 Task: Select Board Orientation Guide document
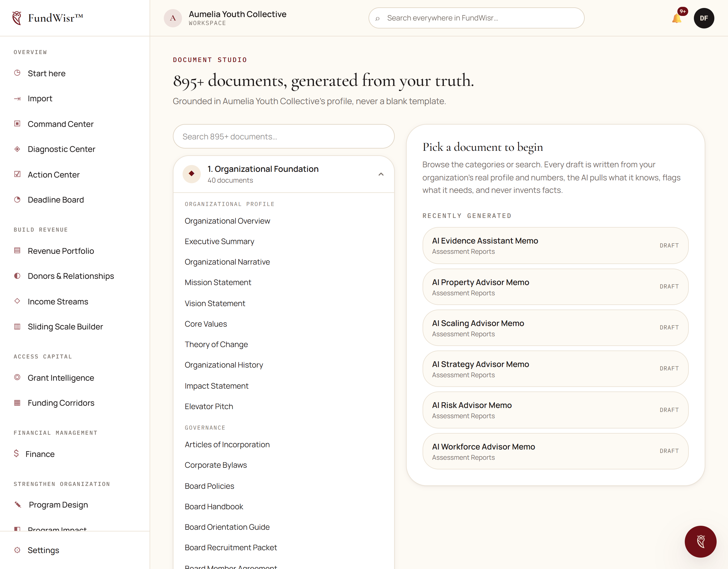[x=227, y=527]
